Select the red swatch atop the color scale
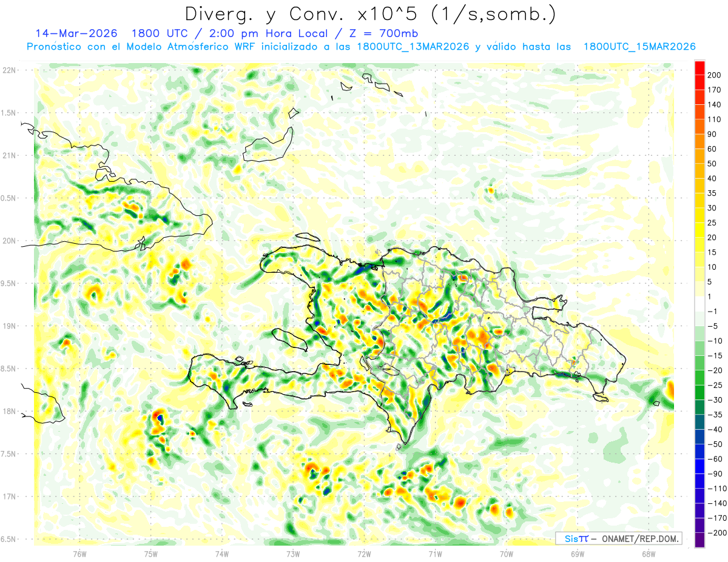 [699, 68]
